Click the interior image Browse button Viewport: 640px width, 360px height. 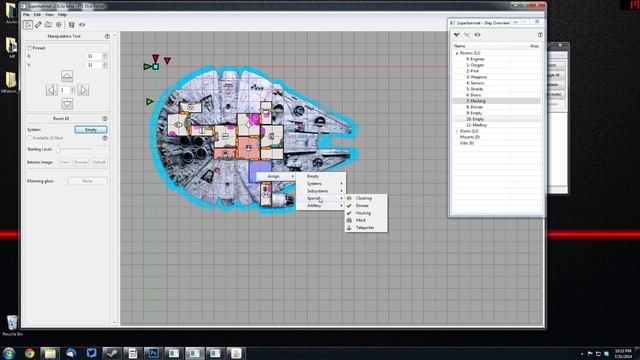(81, 162)
